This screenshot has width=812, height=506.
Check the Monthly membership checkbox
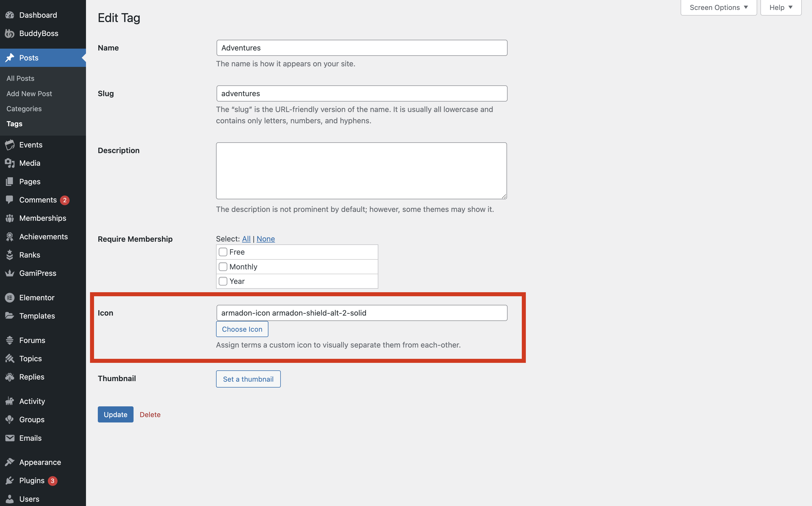pyautogui.click(x=223, y=267)
